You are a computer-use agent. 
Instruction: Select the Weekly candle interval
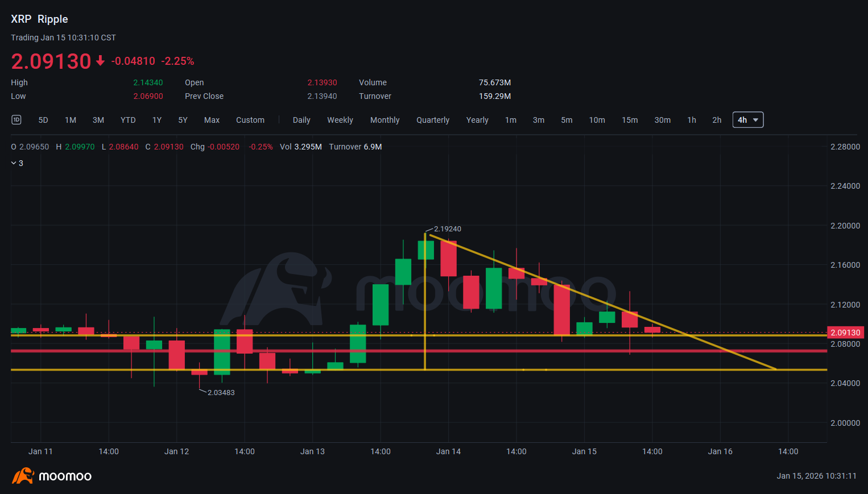[x=340, y=120]
